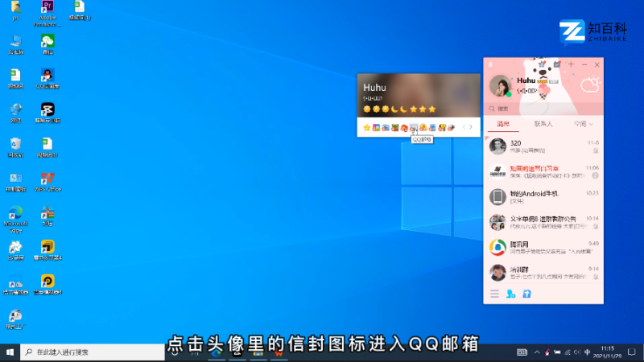Click the WPS Office desktop shortcut
This screenshot has height=362, width=644.
(47, 182)
